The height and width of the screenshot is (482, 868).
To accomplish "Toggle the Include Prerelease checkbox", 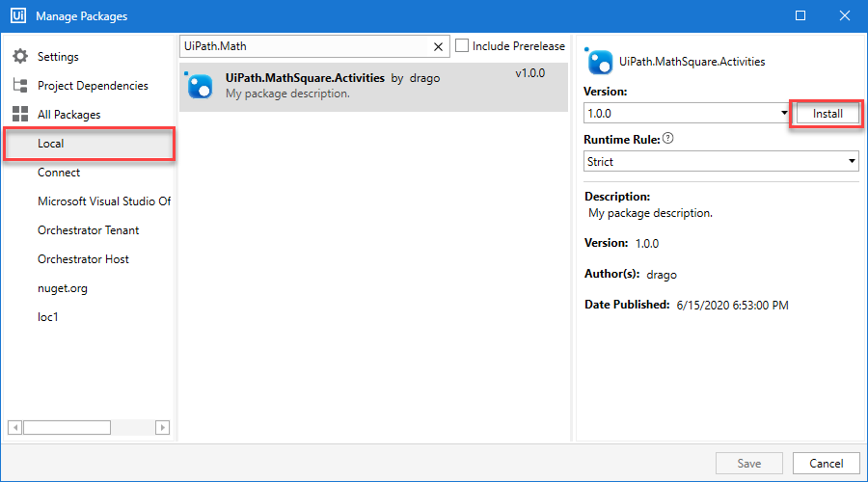I will click(x=462, y=45).
